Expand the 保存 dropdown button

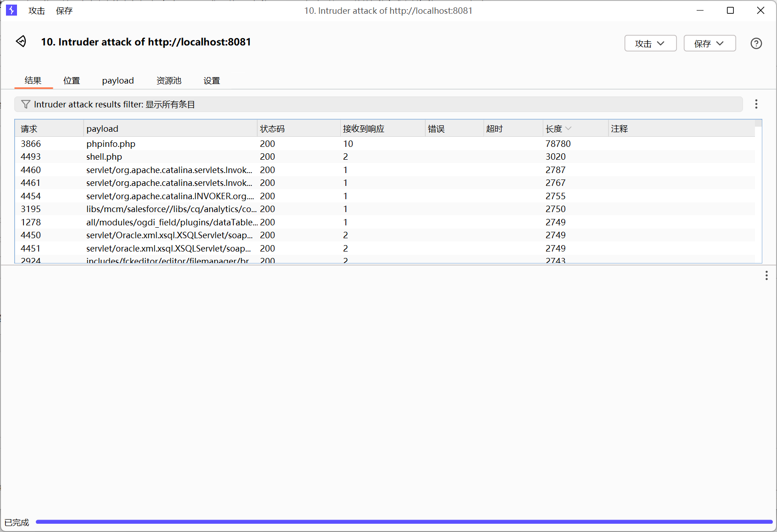point(709,44)
